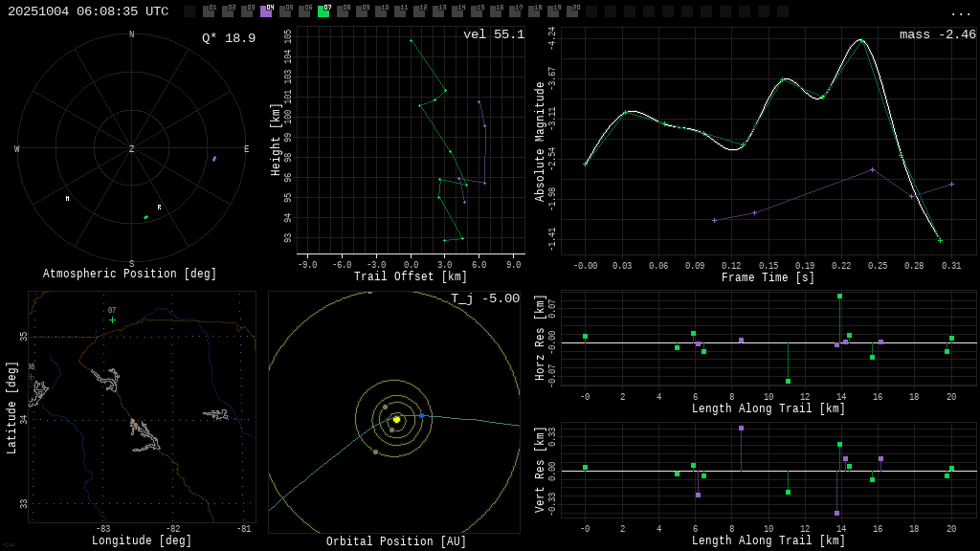Select the green station 07 cross on the map

point(112,320)
